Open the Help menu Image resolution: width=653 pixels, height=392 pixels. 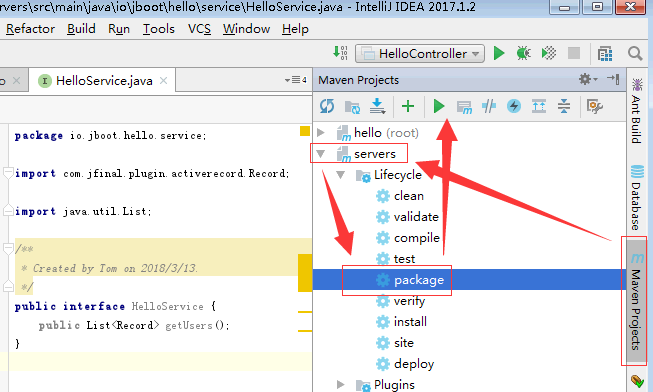tap(295, 29)
